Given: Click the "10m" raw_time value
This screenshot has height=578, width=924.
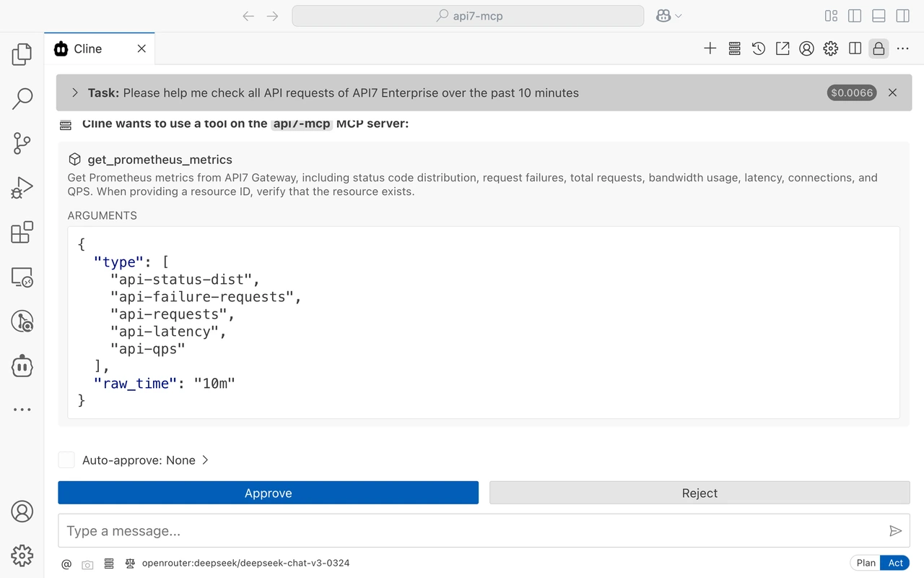Looking at the screenshot, I should (x=215, y=384).
